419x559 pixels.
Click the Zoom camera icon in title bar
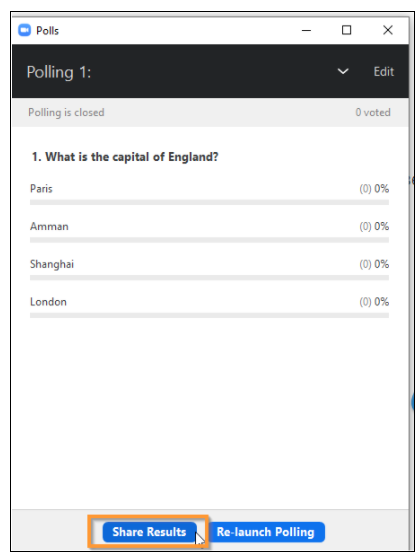click(x=24, y=30)
